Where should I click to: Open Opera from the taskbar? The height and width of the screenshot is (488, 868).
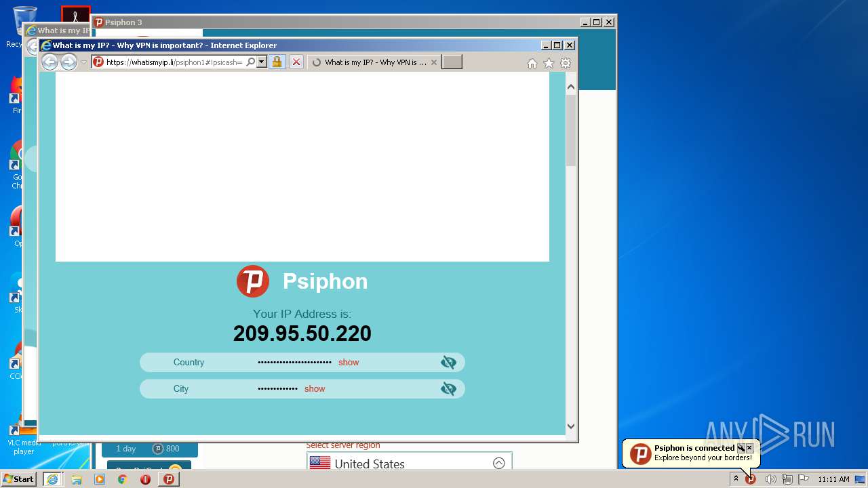click(145, 479)
